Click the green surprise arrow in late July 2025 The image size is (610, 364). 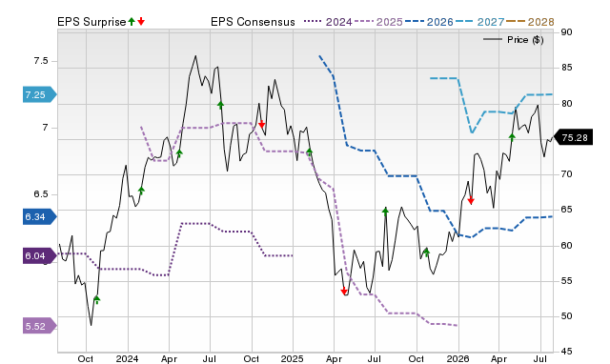click(x=385, y=212)
